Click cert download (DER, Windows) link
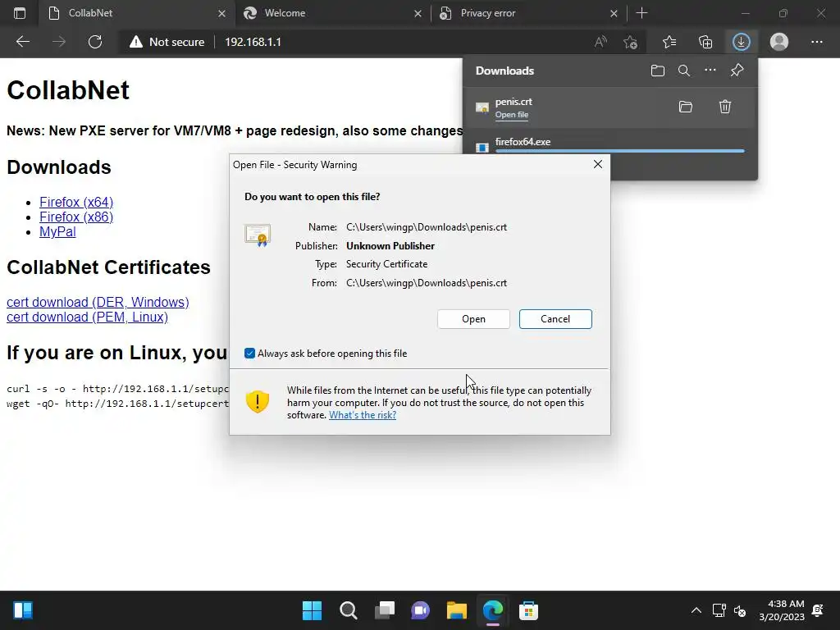Viewport: 840px width, 630px height. coord(98,302)
